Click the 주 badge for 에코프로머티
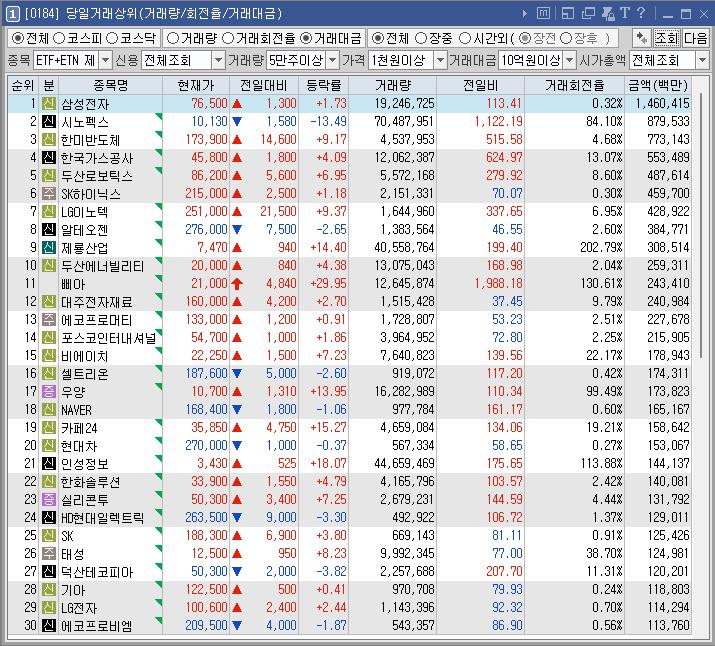This screenshot has height=646, width=715. click(x=49, y=319)
